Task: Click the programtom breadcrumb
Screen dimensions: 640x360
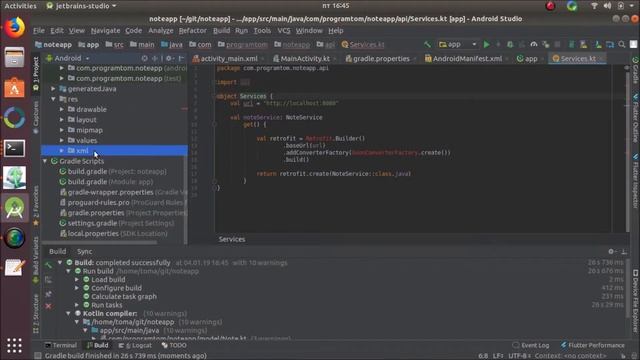Action: [x=243, y=44]
